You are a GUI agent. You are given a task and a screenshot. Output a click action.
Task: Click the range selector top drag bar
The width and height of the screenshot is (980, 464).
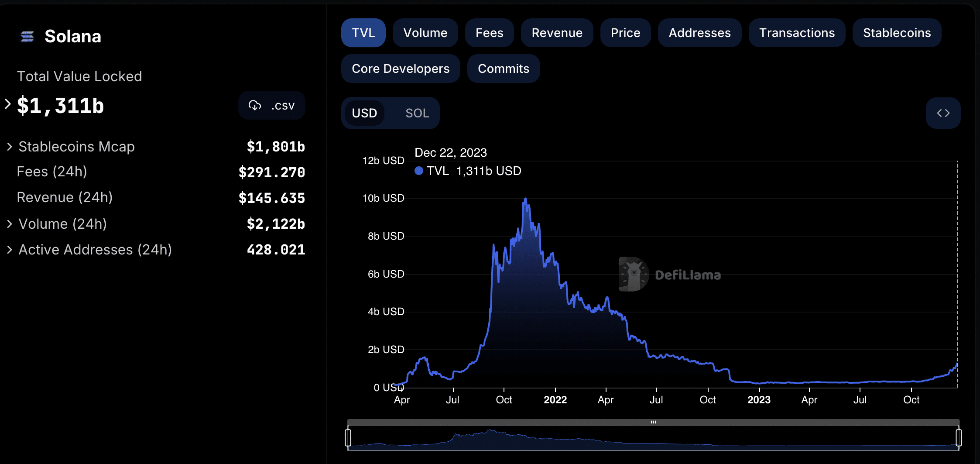[x=653, y=422]
